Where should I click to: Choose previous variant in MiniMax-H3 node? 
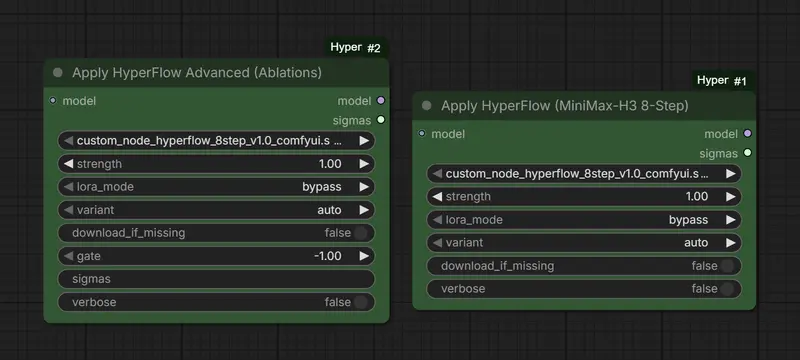(437, 243)
